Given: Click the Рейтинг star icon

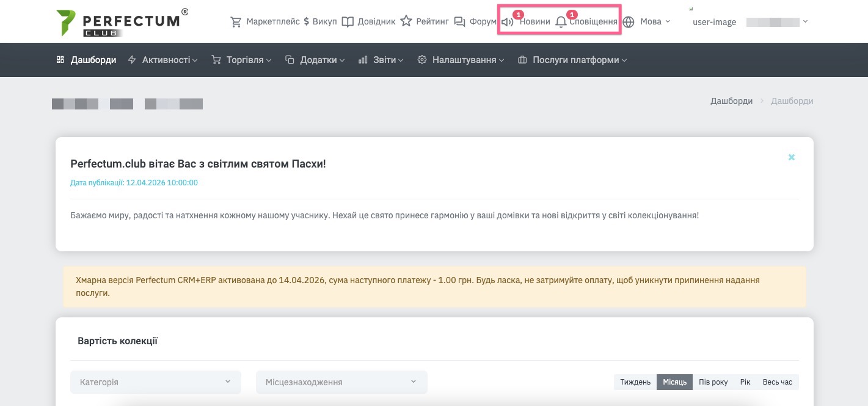Looking at the screenshot, I should pyautogui.click(x=406, y=22).
